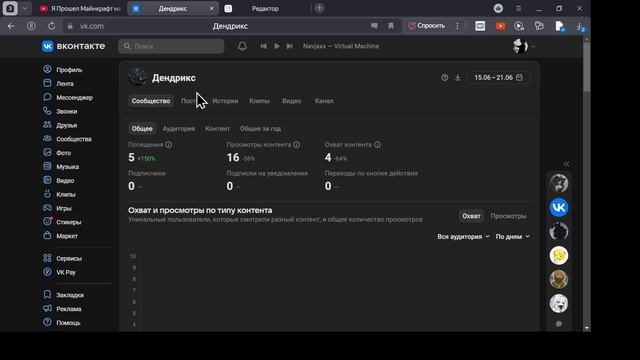Open statistics help question icon
Image resolution: width=640 pixels, height=360 pixels.
pos(444,78)
